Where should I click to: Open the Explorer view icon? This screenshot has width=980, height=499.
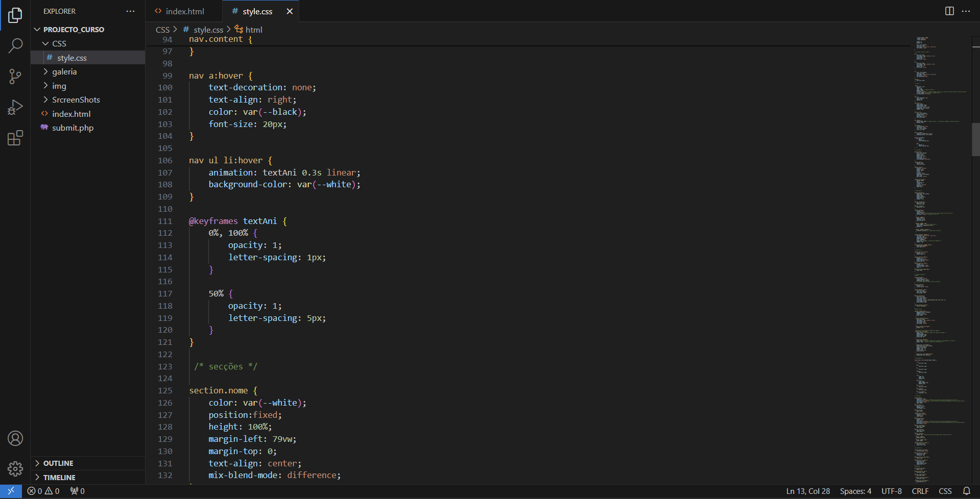pyautogui.click(x=15, y=15)
